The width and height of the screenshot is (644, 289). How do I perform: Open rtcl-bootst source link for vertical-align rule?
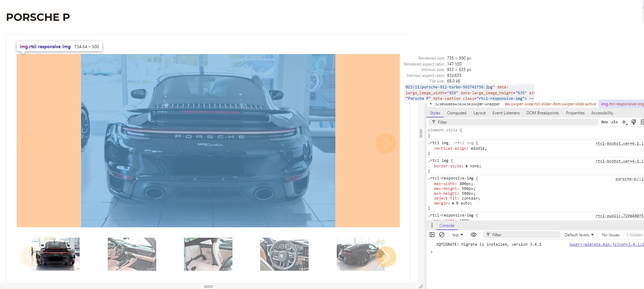coord(619,143)
